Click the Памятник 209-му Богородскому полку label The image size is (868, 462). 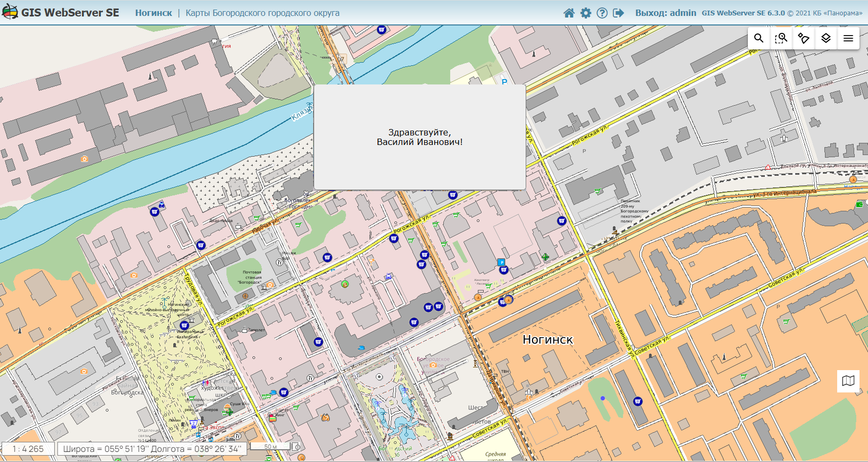click(634, 211)
